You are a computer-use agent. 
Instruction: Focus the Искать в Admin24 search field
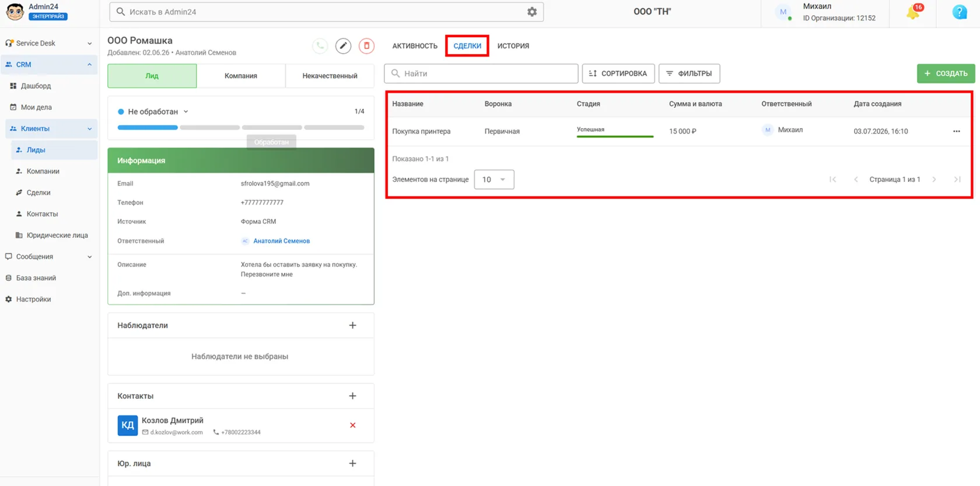click(x=327, y=12)
